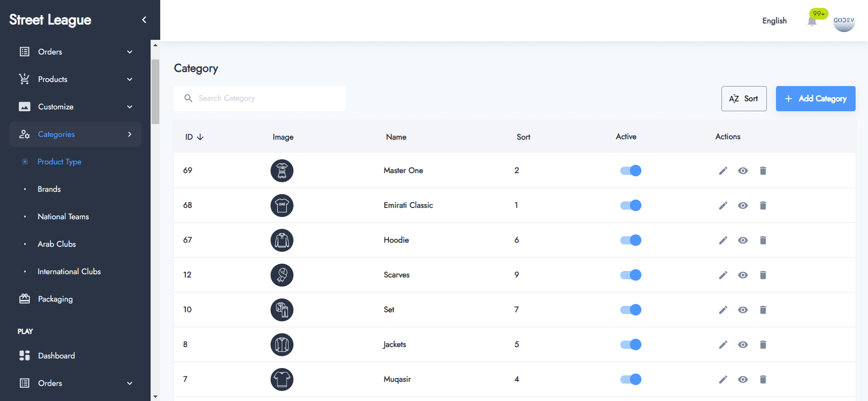The image size is (868, 401).
Task: Click the sort arrow beside the ID column
Action: pos(200,137)
